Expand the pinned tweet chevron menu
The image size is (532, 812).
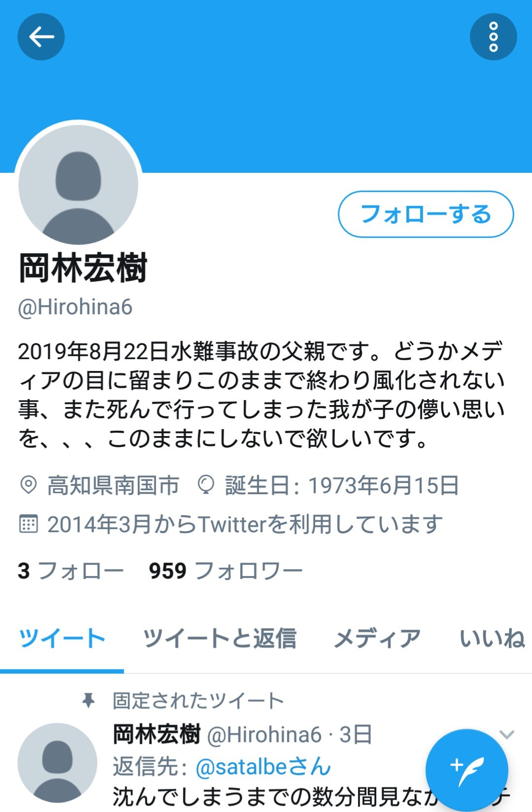506,735
